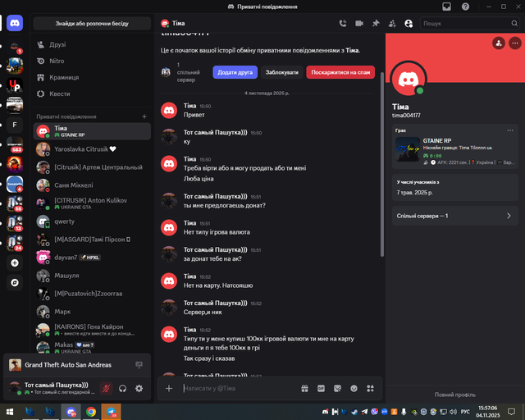This screenshot has height=420, width=525.
Task: Open server icon with 583 badge
Action: [15, 144]
